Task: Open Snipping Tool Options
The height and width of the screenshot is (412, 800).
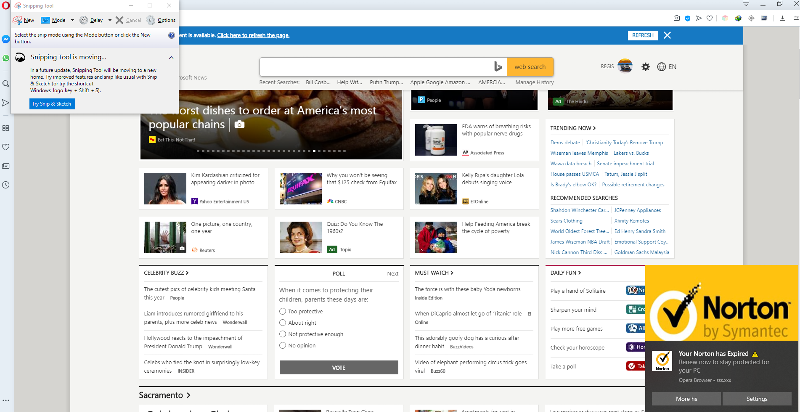Action: pyautogui.click(x=161, y=20)
